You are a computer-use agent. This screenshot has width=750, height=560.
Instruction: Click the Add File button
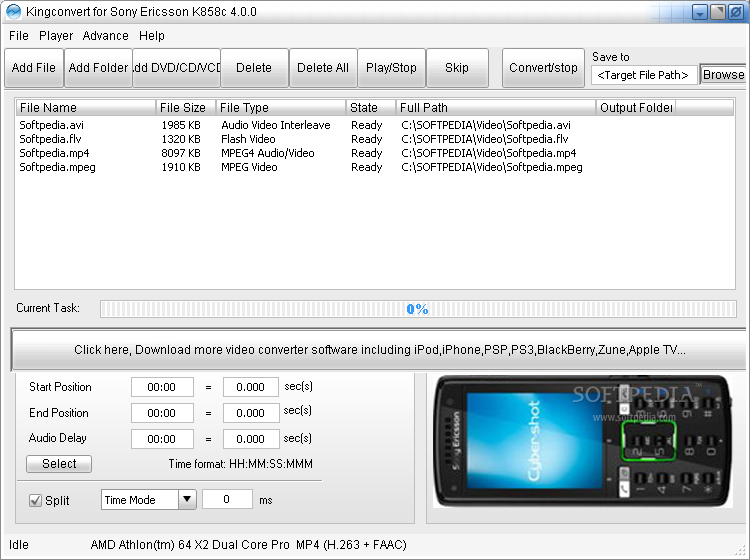click(33, 68)
